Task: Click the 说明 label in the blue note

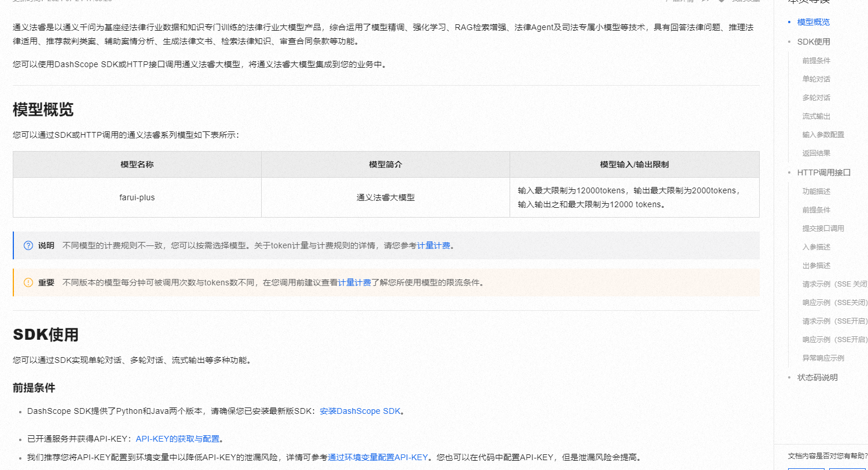Action: click(x=46, y=245)
